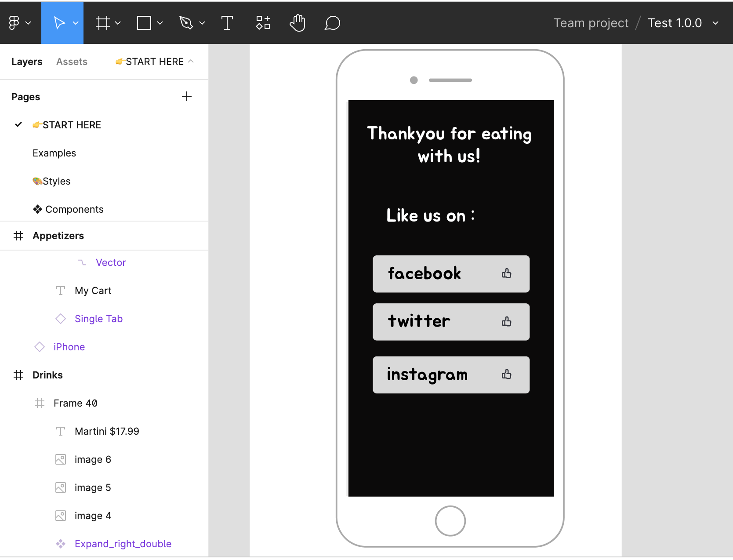The height and width of the screenshot is (560, 733).
Task: Open the Examples page
Action: pyautogui.click(x=54, y=153)
